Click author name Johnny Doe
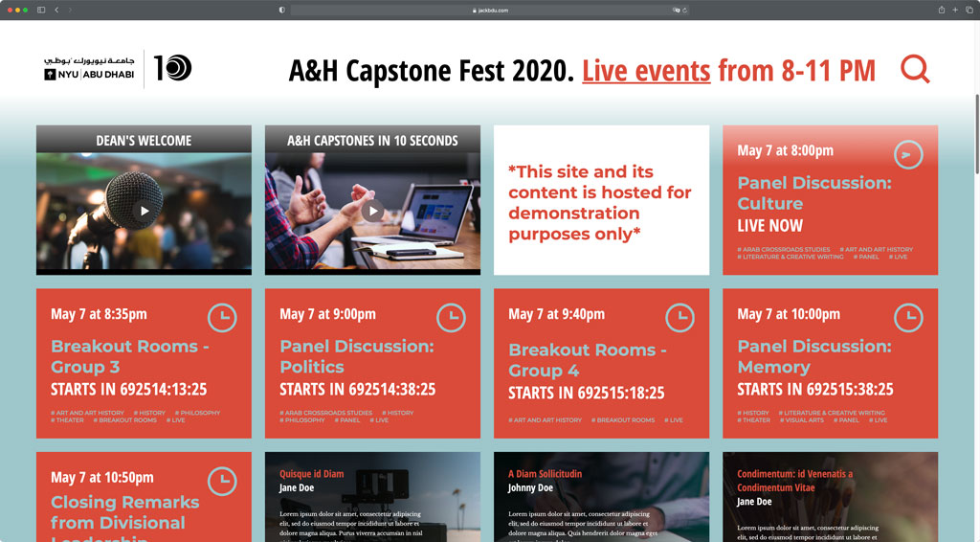This screenshot has height=542, width=980. click(x=530, y=487)
